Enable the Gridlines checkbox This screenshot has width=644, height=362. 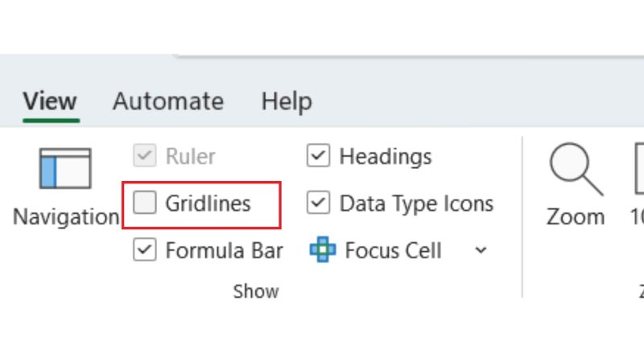pyautogui.click(x=145, y=203)
